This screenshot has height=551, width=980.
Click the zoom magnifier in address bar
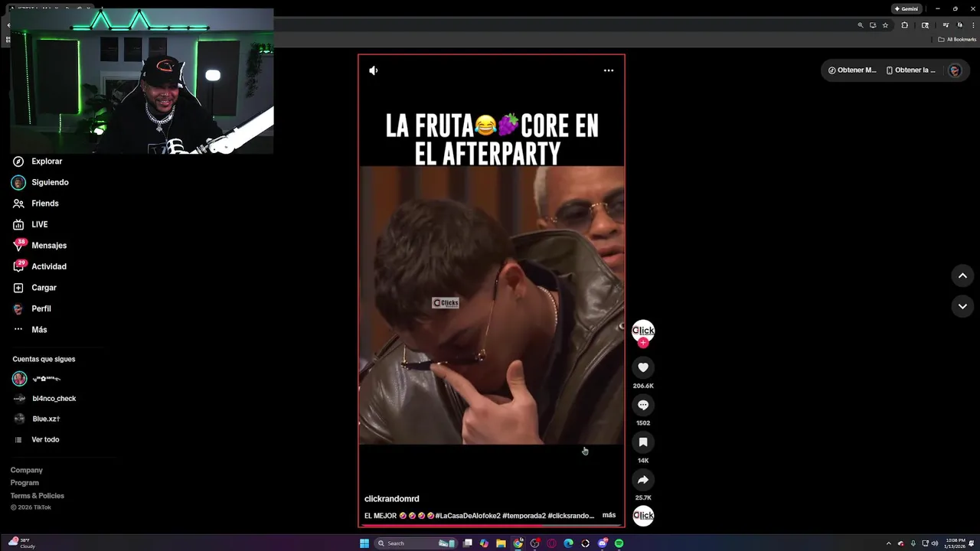click(x=861, y=25)
